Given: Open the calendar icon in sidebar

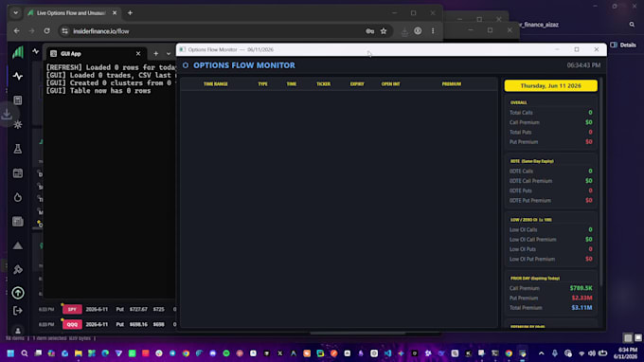Looking at the screenshot, I should [x=18, y=173].
